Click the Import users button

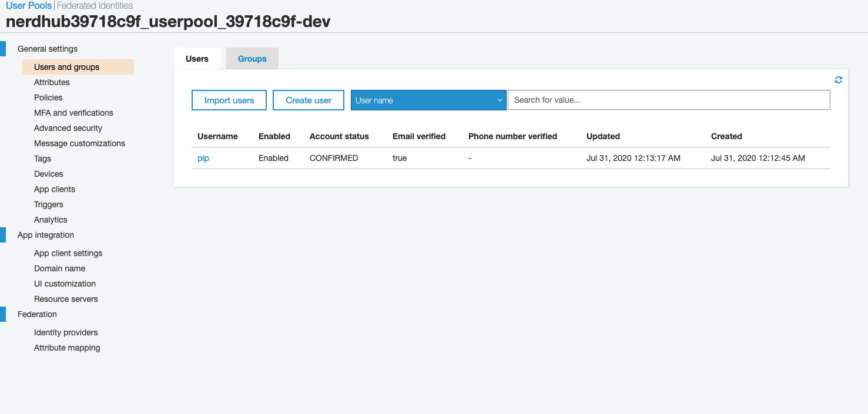(229, 100)
